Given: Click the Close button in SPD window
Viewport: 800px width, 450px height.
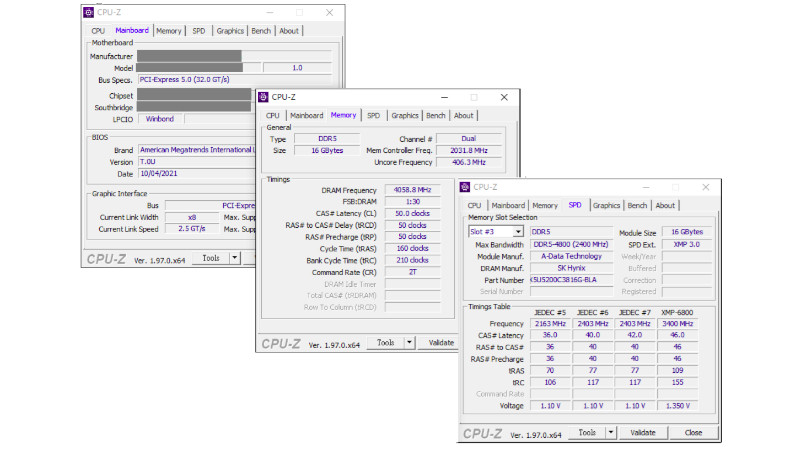Looking at the screenshot, I should coord(693,433).
